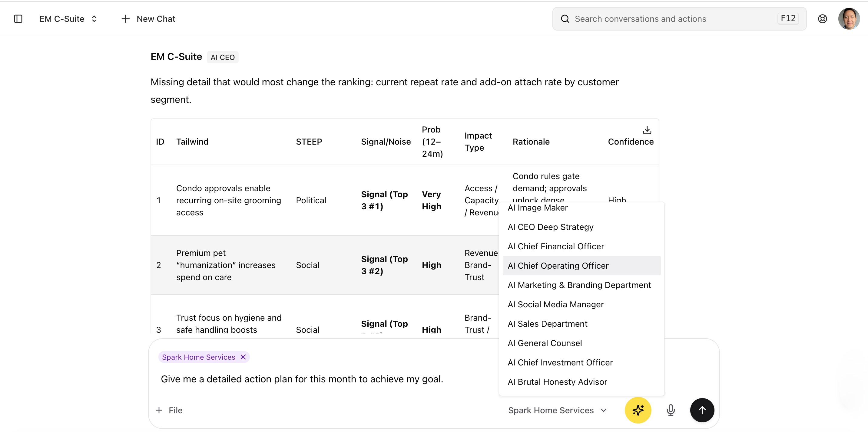Click the 'Signal (Top 3 #1)' cell
Viewport: 868px width, 432px height.
[x=384, y=200]
